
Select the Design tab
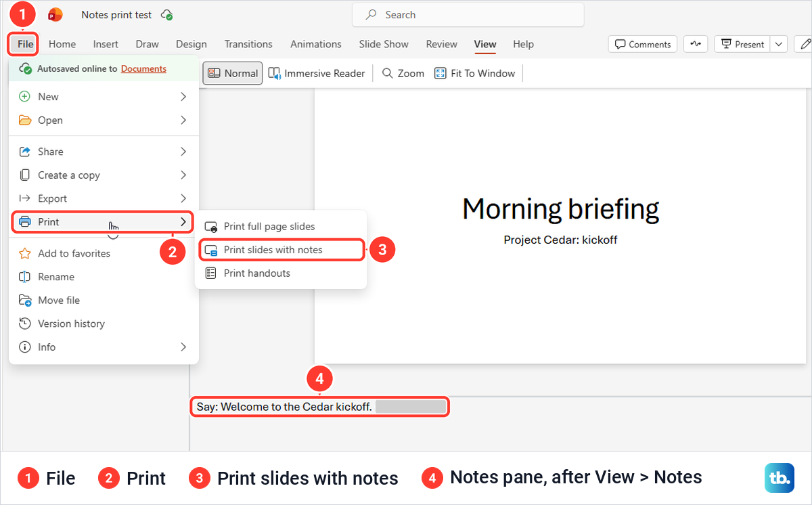(x=191, y=44)
